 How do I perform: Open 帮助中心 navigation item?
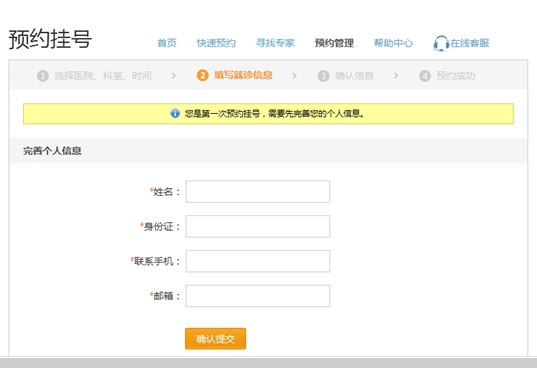pyautogui.click(x=393, y=43)
